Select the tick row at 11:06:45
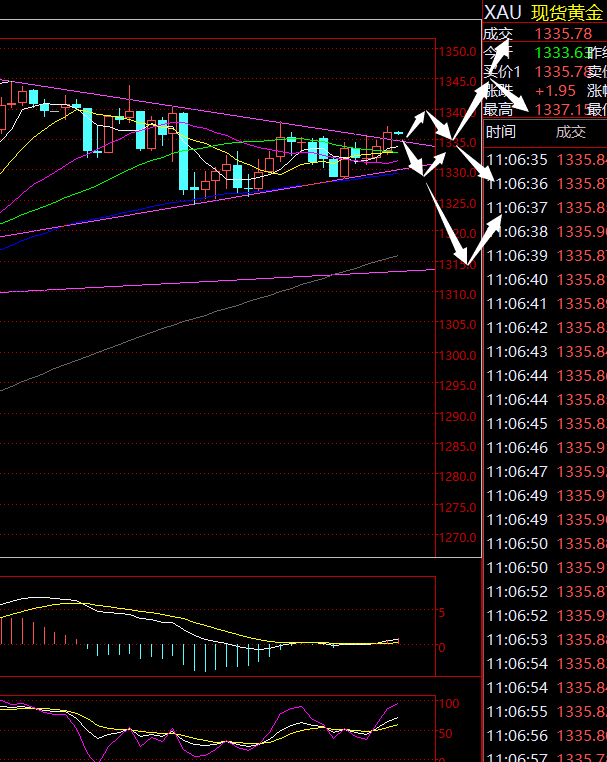 (x=546, y=424)
